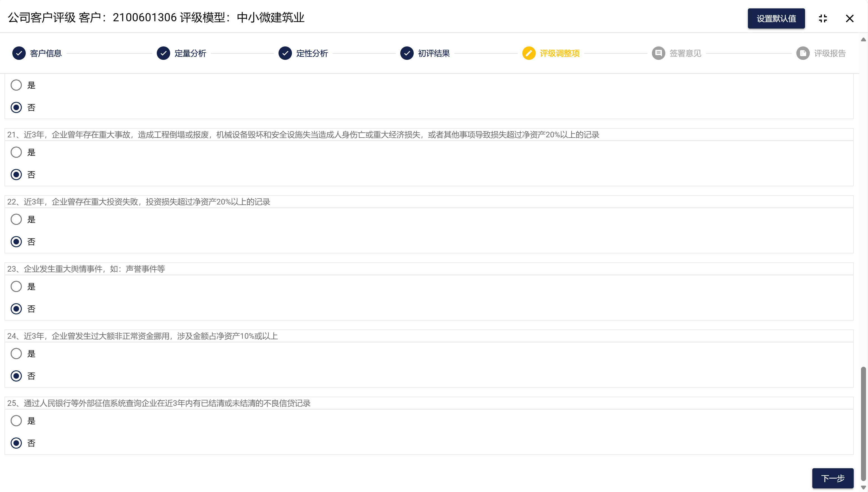Click the 签署意见 comment step icon
Image resolution: width=868 pixels, height=492 pixels.
[x=658, y=53]
